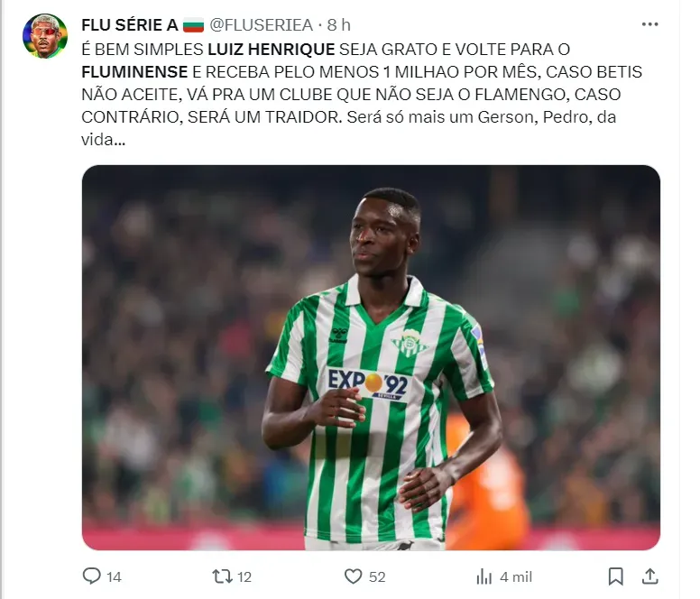The width and height of the screenshot is (700, 599).
Task: Open the three-dots more options menu
Action: [x=649, y=24]
